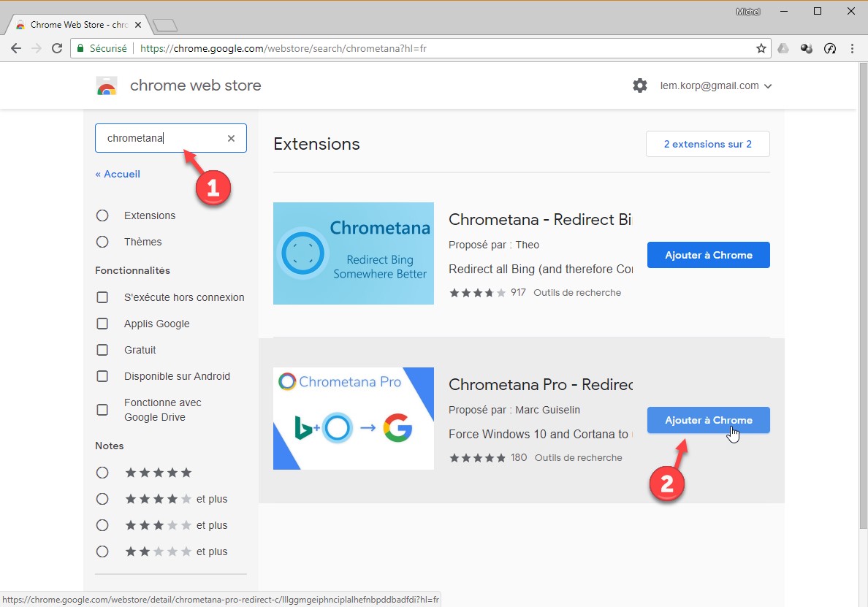Click the Chrometana 917 ratings stars

point(477,293)
